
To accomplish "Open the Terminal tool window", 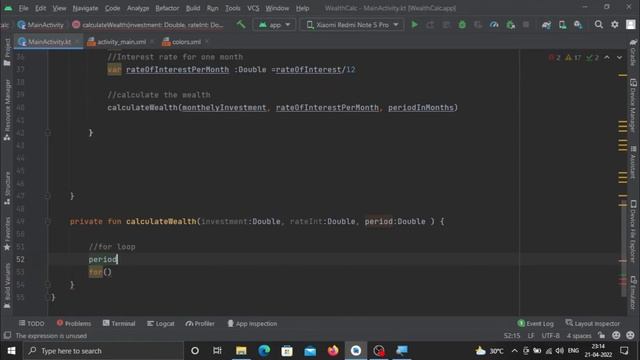I will [119, 323].
